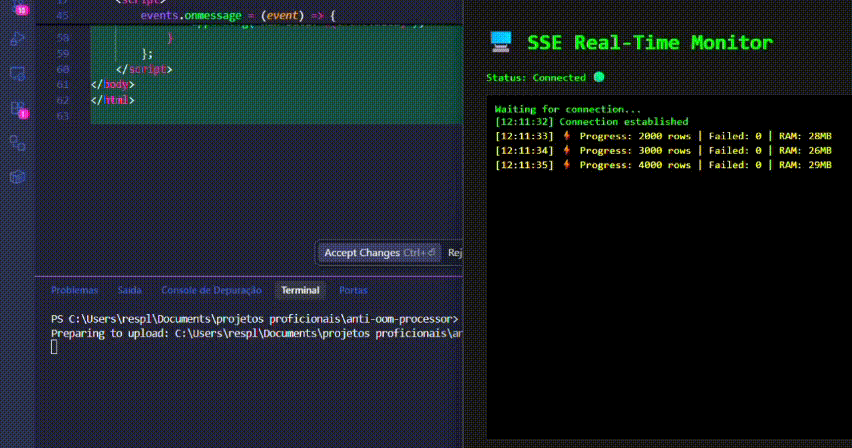Click the cube icon in activity bar
852x448 pixels.
tap(17, 176)
